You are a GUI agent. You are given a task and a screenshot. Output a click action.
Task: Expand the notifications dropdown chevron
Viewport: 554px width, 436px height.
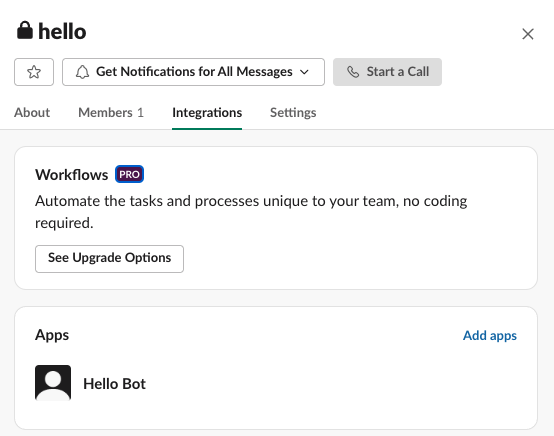[x=304, y=72]
